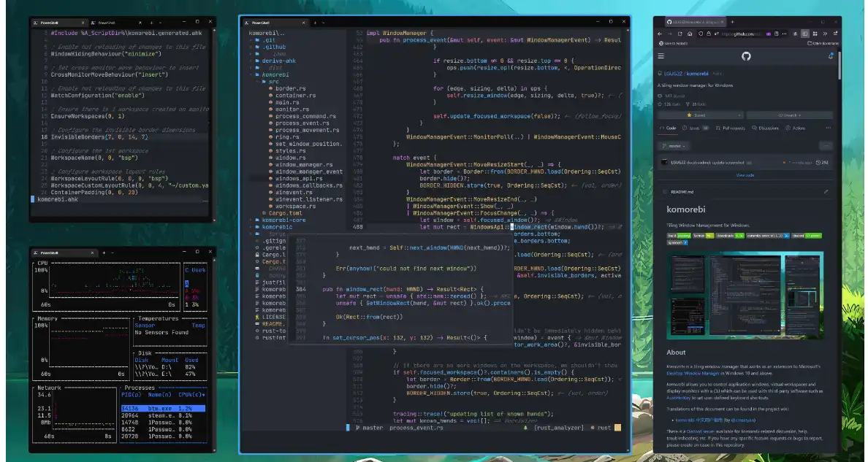This screenshot has width=868, height=462.
Task: Open commit history clock showing 292
Action: [822, 163]
